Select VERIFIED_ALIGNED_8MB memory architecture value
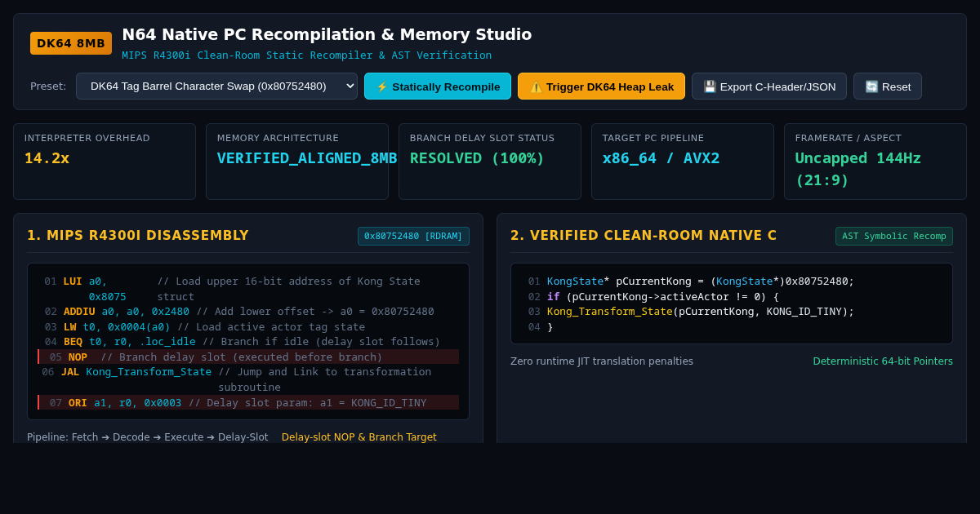 pos(307,158)
